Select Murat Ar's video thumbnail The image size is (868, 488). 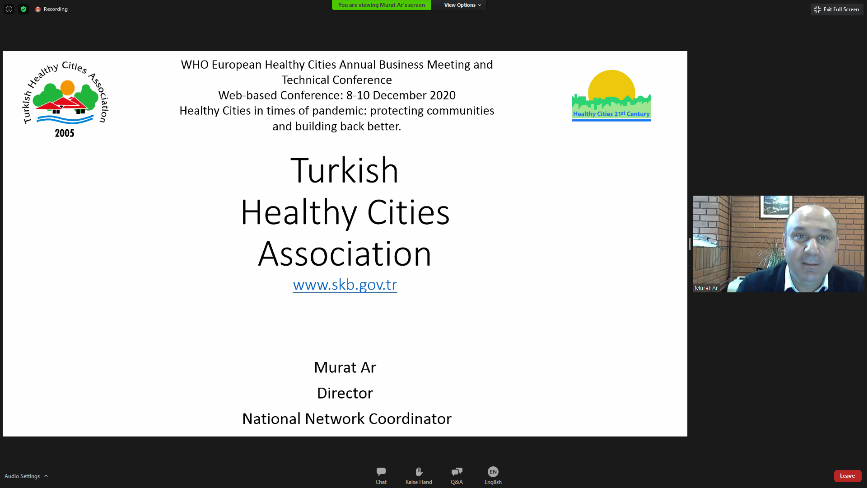click(779, 244)
